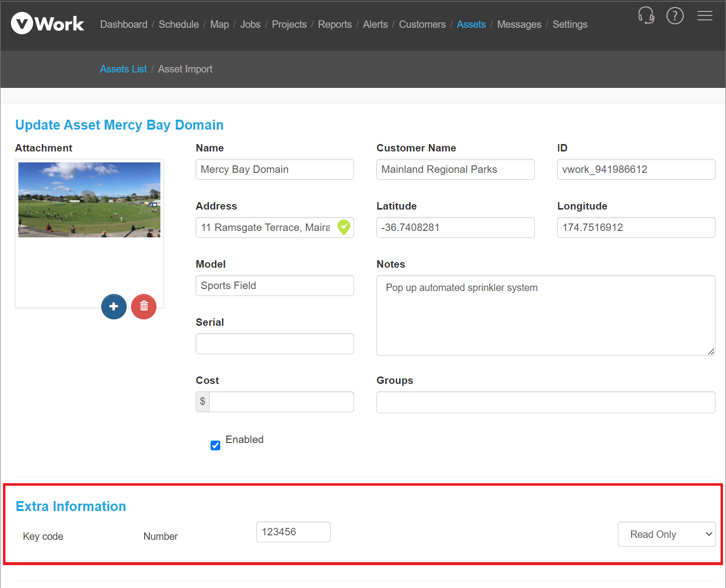This screenshot has height=588, width=726.
Task: Add a new attachment with the plus icon
Action: point(114,306)
